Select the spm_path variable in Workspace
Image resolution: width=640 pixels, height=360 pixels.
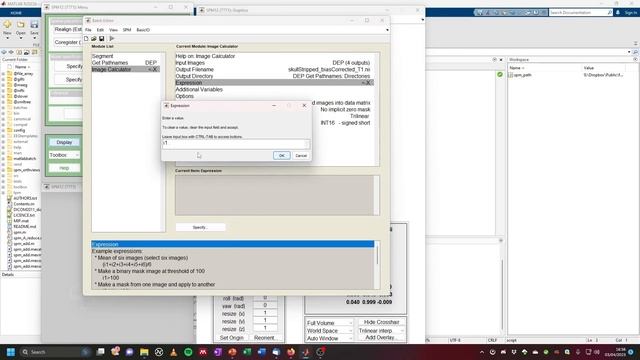click(523, 75)
